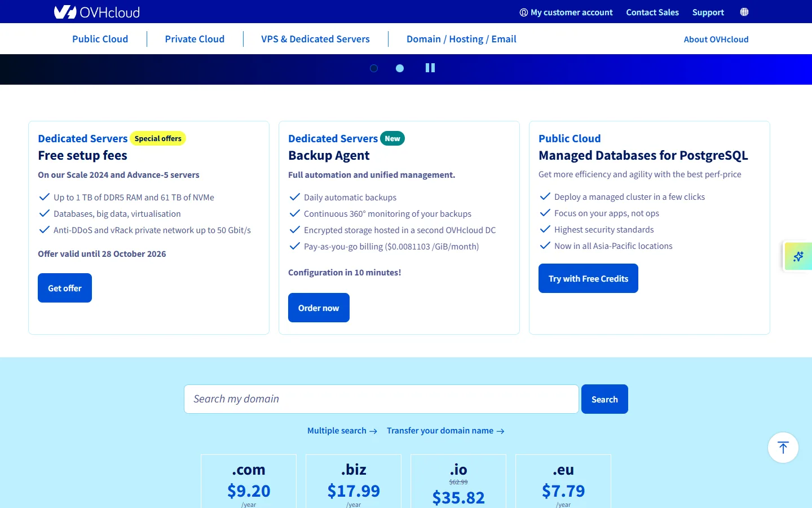Click Order now for Backup Agent
Viewport: 812px width, 508px height.
(319, 308)
